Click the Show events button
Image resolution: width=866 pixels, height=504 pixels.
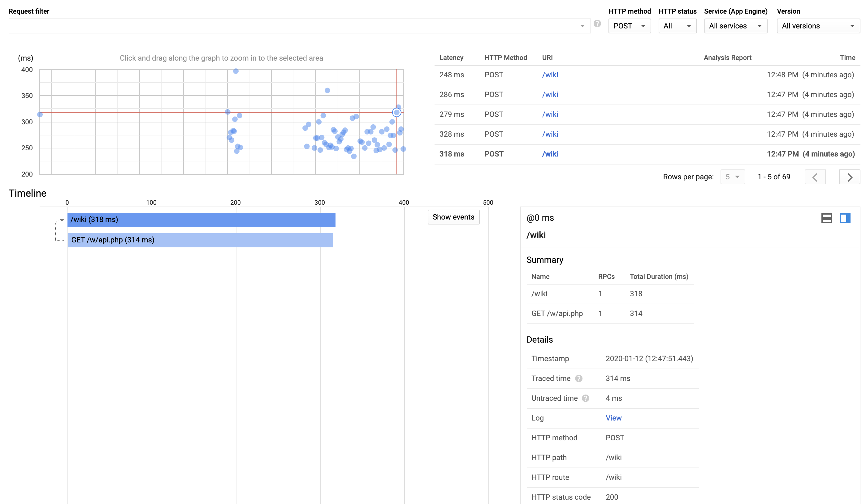[453, 217]
